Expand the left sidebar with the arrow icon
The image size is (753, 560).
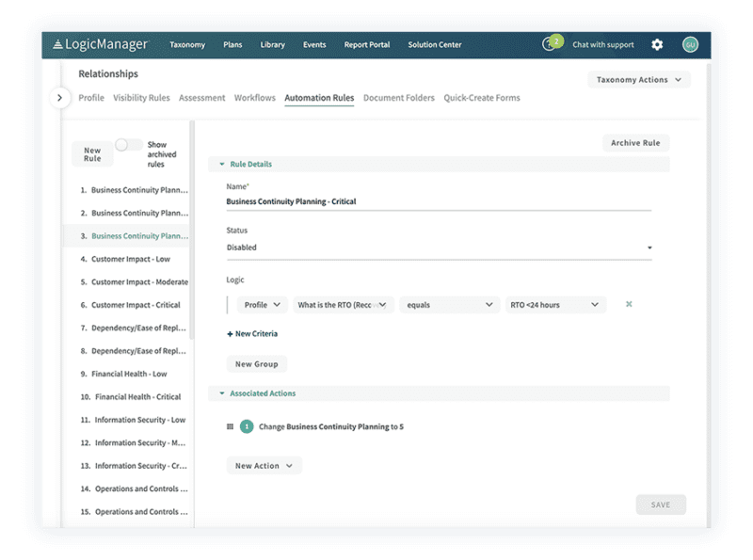coord(60,97)
